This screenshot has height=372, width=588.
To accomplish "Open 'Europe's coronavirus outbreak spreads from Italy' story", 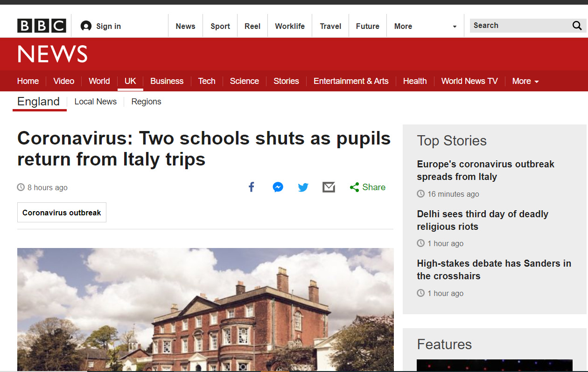I will point(486,171).
